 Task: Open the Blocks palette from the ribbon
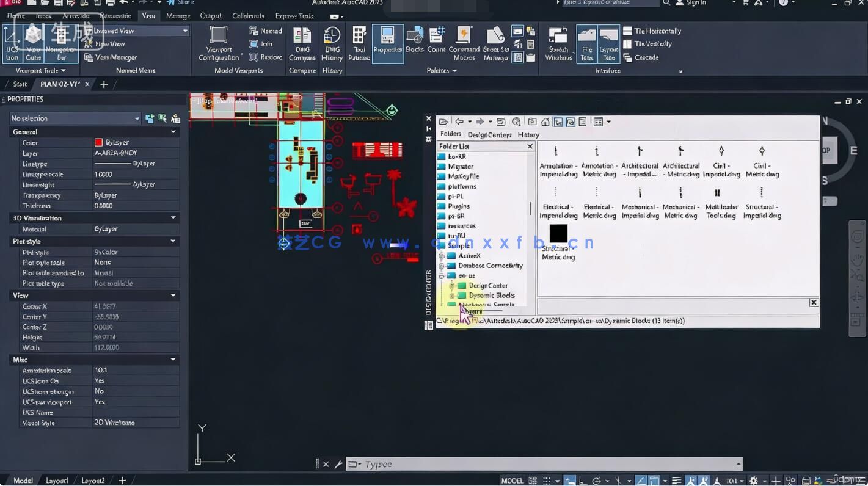pos(415,37)
